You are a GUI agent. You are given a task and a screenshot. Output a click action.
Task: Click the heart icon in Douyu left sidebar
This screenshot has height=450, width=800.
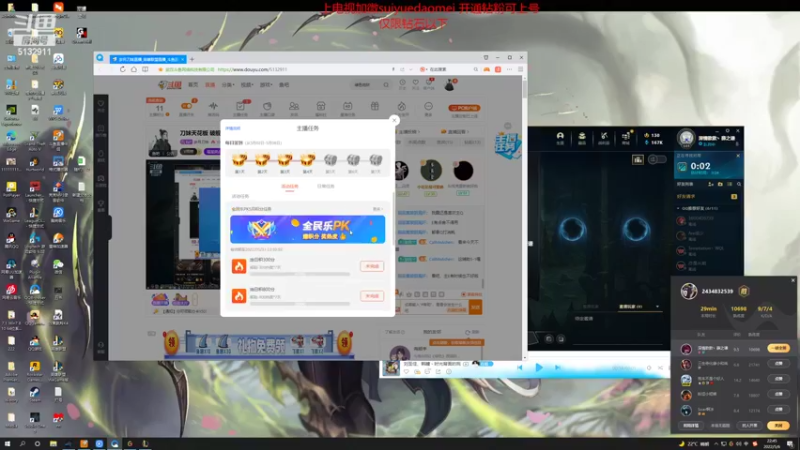(101, 104)
